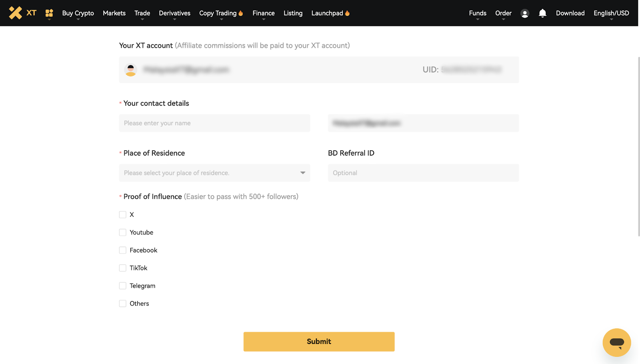Click flame icon beside Launchpad
The image size is (640, 364).
(x=347, y=13)
